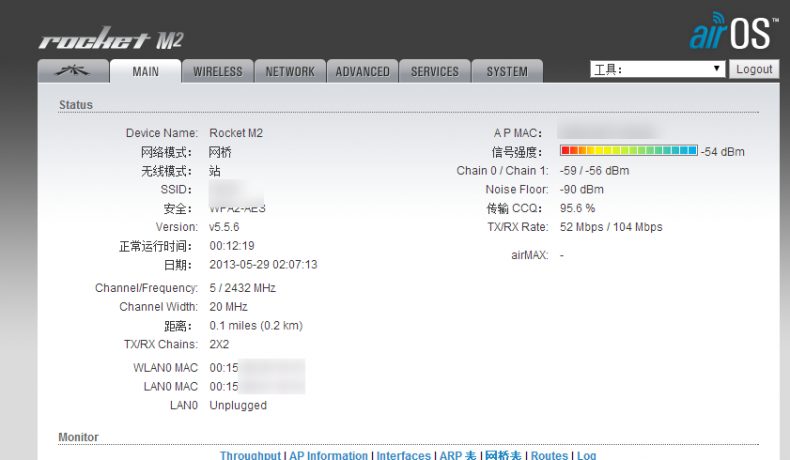The height and width of the screenshot is (460, 790).
Task: Select the 无线模式 value 站
Action: (215, 171)
